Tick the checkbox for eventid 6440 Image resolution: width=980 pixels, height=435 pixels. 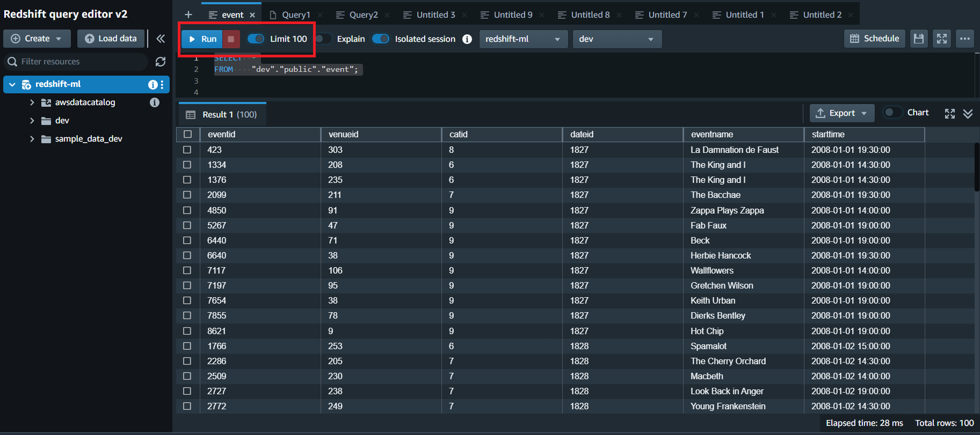point(187,240)
